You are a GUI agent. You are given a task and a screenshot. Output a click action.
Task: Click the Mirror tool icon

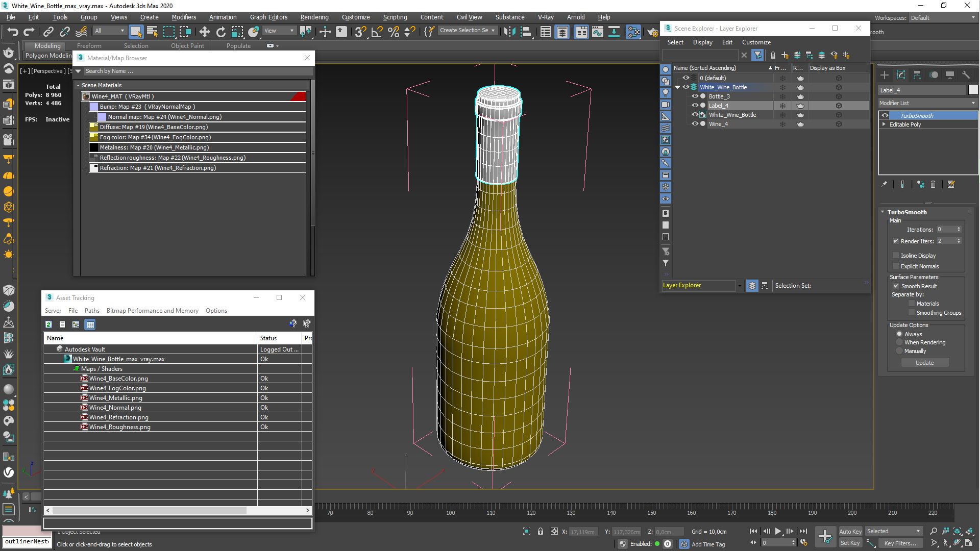click(x=509, y=32)
